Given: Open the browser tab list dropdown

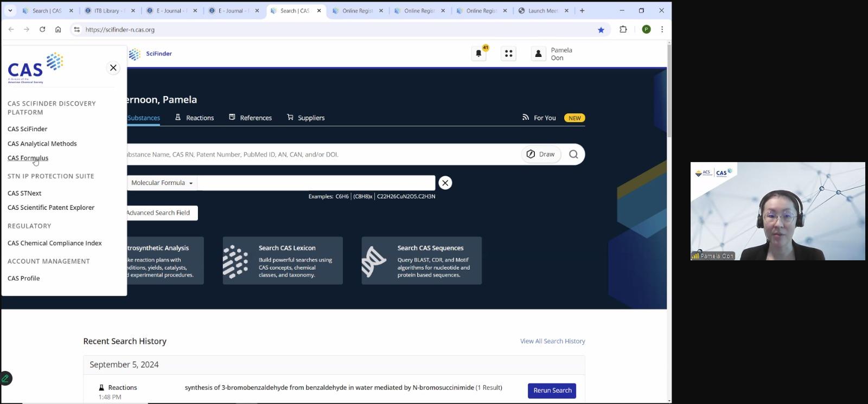Looking at the screenshot, I should click(x=10, y=10).
